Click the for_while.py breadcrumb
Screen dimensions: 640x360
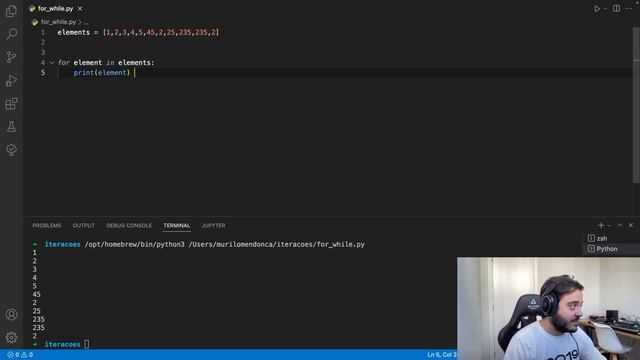click(x=58, y=22)
